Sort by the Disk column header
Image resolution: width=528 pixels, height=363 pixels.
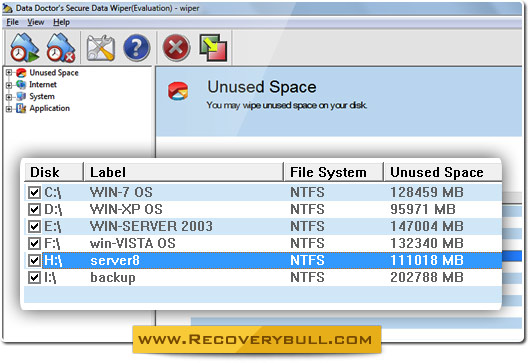pyautogui.click(x=54, y=172)
